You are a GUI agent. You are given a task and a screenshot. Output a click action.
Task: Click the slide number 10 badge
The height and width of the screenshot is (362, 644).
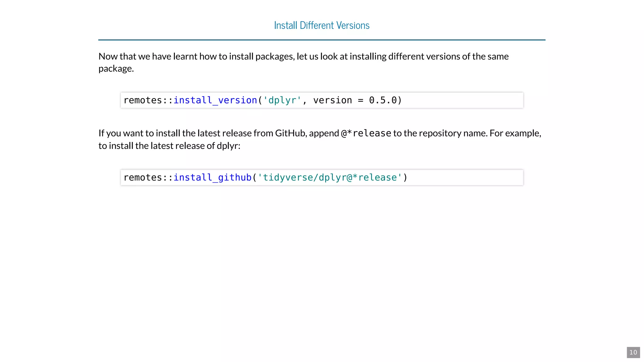pyautogui.click(x=633, y=352)
